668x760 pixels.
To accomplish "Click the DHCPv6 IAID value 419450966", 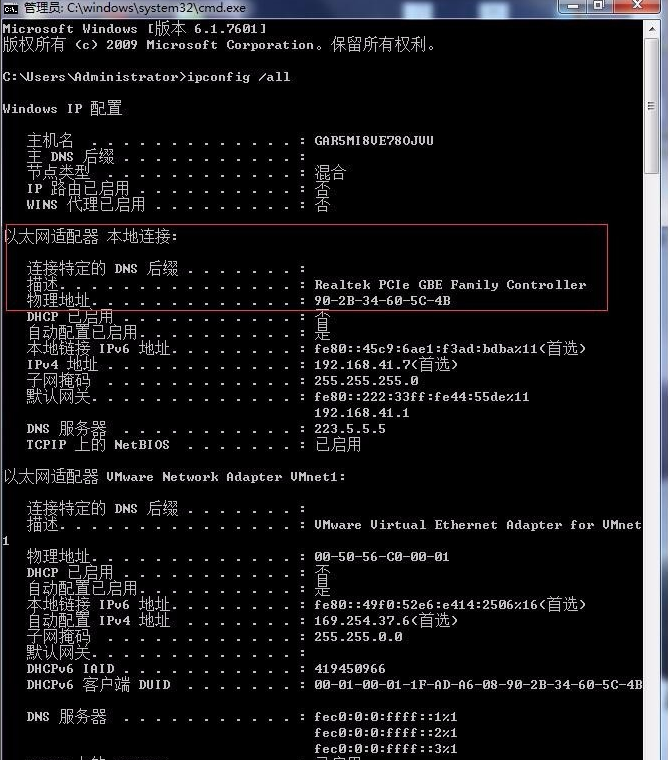I will point(350,668).
